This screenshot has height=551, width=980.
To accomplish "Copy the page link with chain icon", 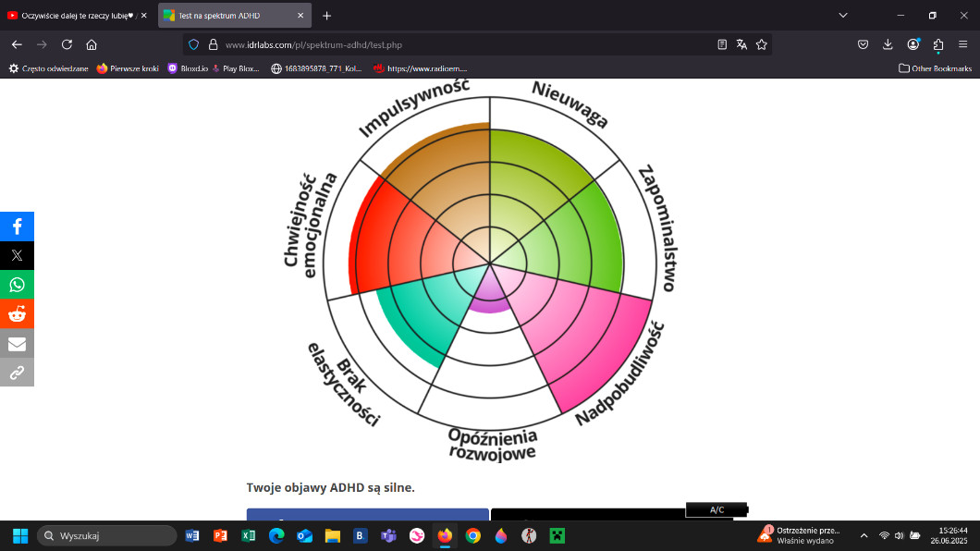I will pos(17,373).
